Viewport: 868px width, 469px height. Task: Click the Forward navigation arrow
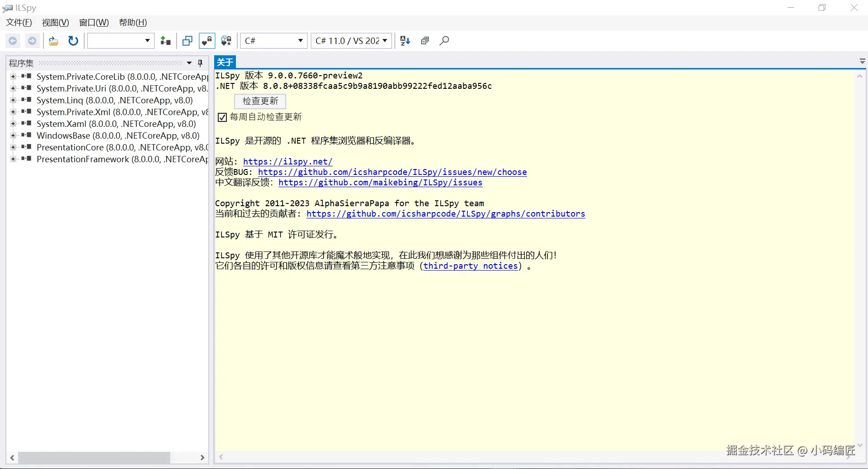pos(32,41)
